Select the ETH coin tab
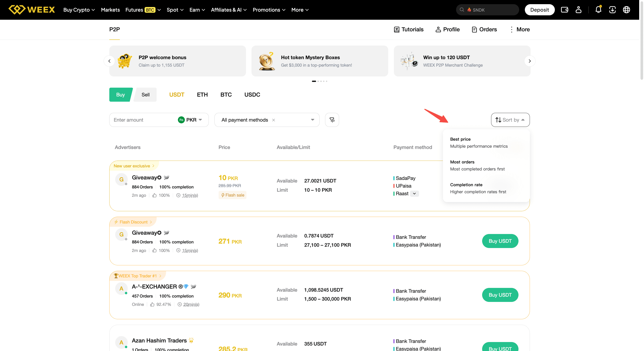Image resolution: width=644 pixels, height=351 pixels. 202,94
